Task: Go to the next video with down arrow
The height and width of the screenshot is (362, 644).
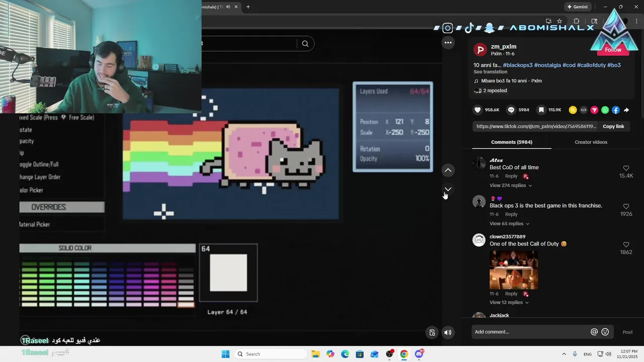Action: (x=448, y=189)
